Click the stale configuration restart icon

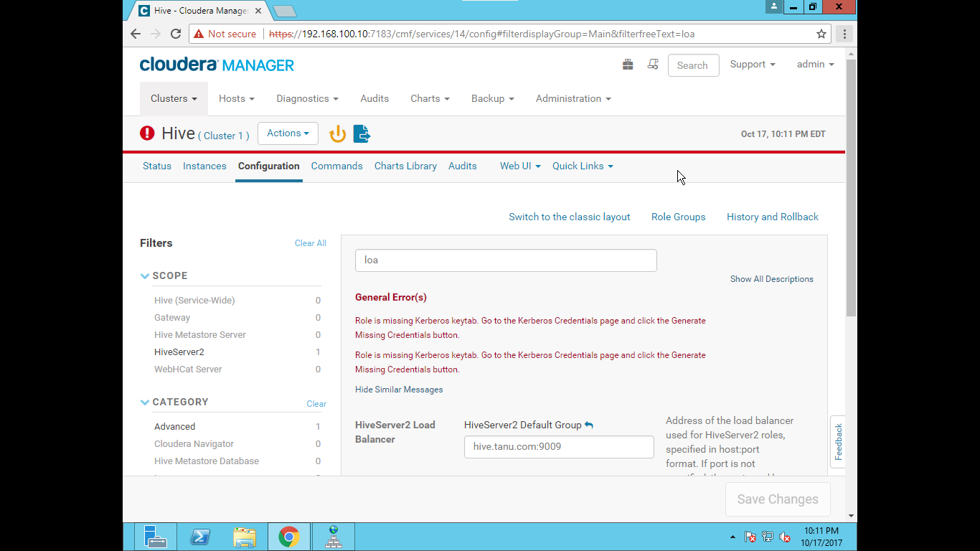click(337, 133)
